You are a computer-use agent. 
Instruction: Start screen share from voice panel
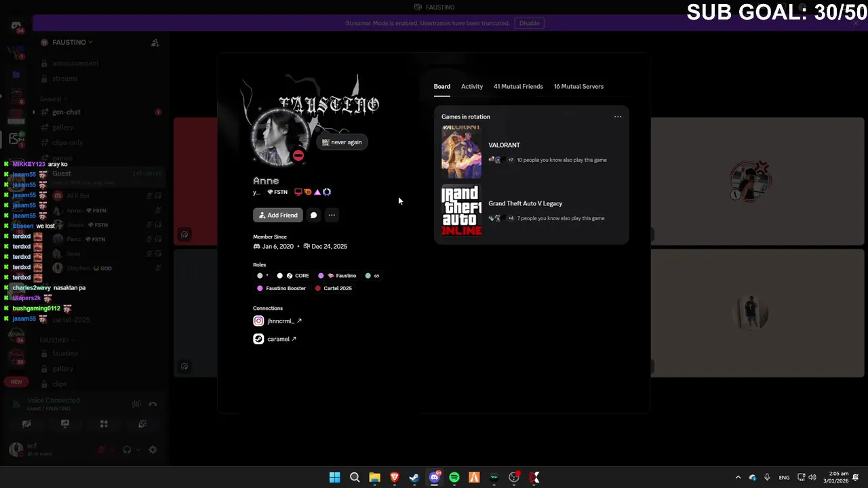[65, 424]
